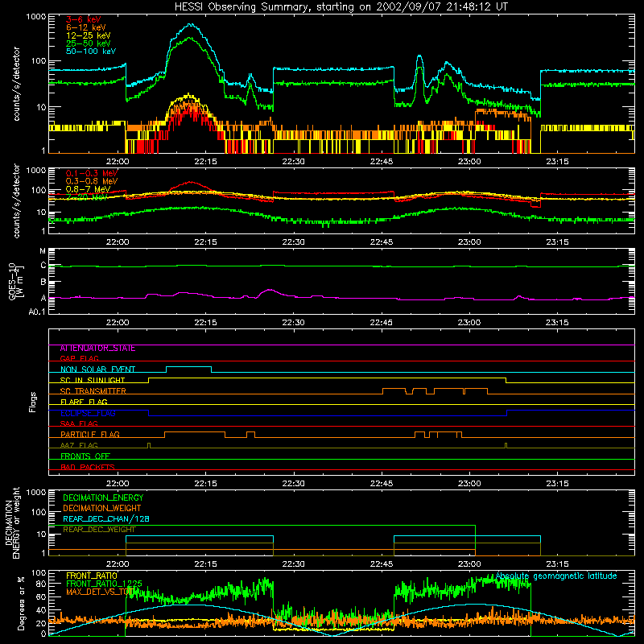Click the 0.8-7 MeV legend entry
This screenshot has width=644, height=644.
pos(88,189)
